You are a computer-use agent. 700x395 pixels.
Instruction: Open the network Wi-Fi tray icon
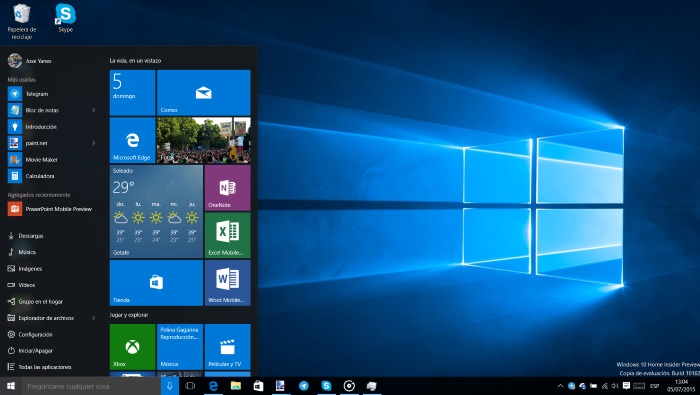604,386
